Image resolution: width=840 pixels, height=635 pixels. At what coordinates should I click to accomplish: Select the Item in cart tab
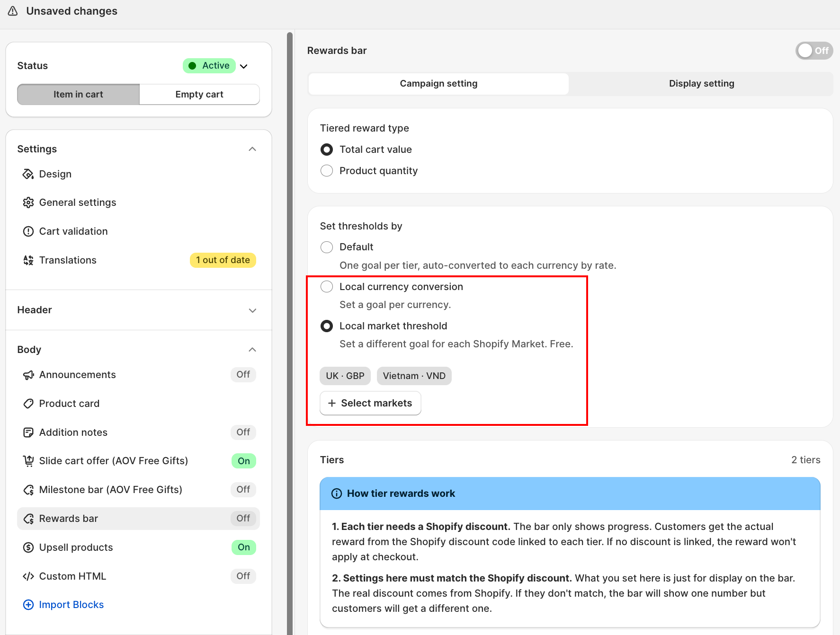point(79,94)
